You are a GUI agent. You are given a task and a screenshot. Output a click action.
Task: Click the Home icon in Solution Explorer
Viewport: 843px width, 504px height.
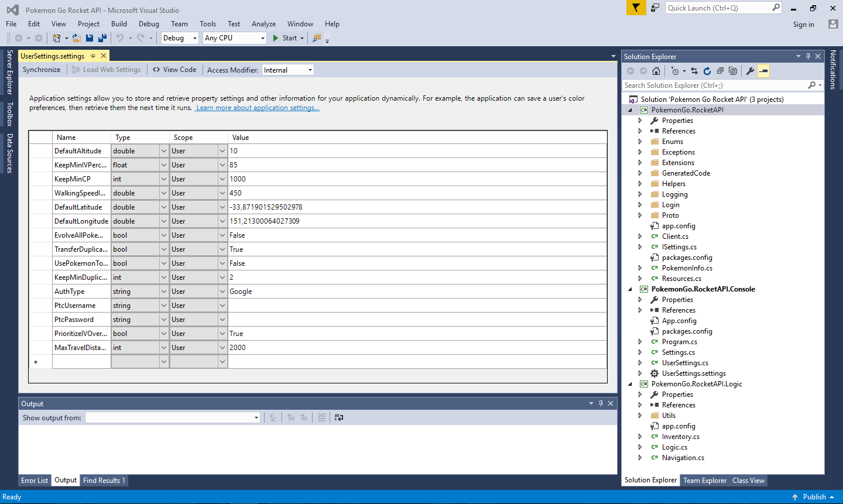tap(656, 71)
